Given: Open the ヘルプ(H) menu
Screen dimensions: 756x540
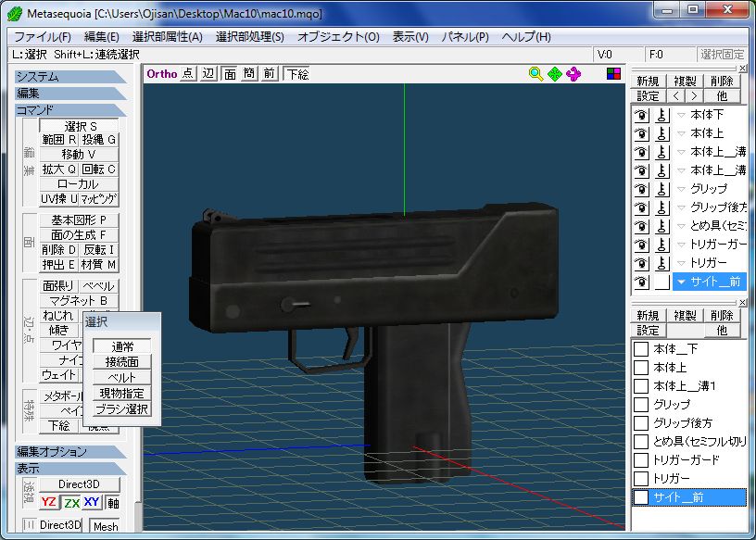Looking at the screenshot, I should tap(526, 37).
